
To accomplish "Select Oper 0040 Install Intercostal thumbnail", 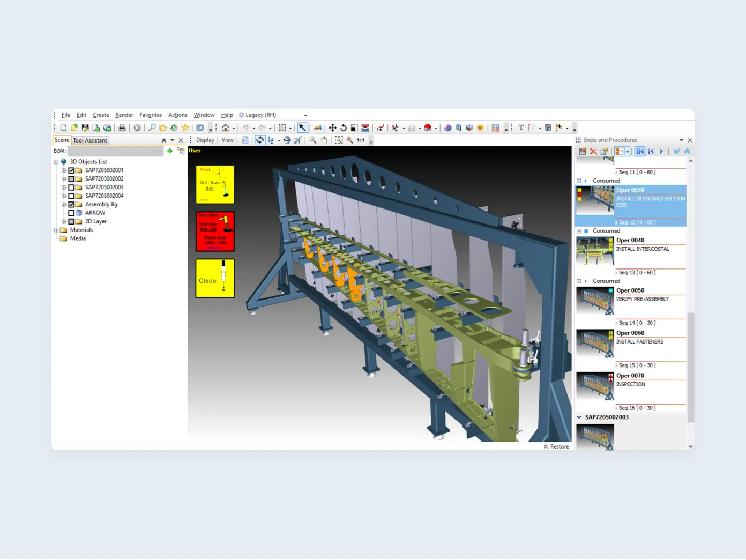I will tap(595, 251).
